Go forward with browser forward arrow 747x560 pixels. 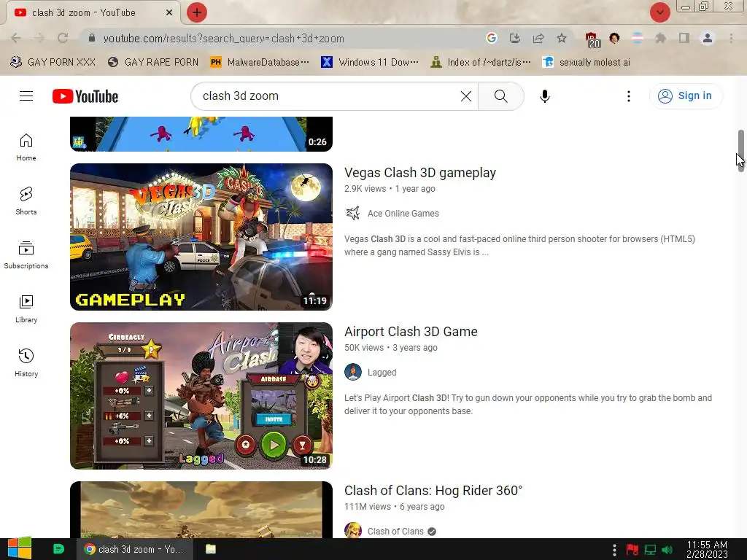pyautogui.click(x=39, y=38)
